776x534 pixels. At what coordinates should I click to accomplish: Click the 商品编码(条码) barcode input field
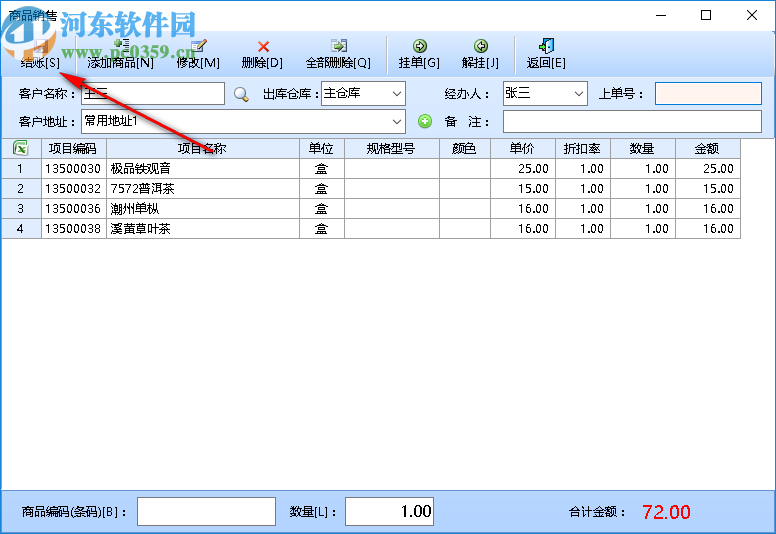click(206, 511)
